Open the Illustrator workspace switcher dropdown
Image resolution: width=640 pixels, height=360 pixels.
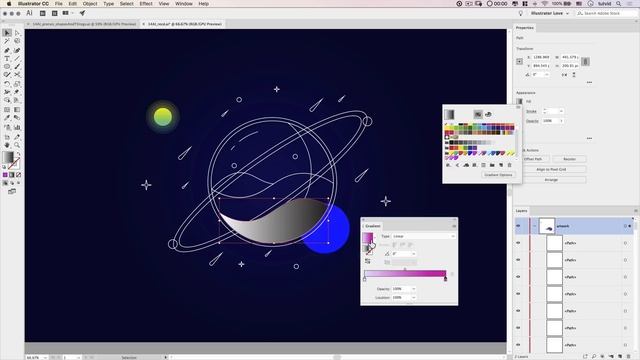point(549,13)
